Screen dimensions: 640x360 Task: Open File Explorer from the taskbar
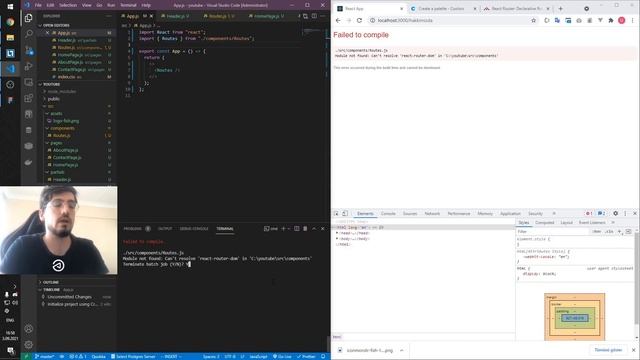[x=10, y=38]
